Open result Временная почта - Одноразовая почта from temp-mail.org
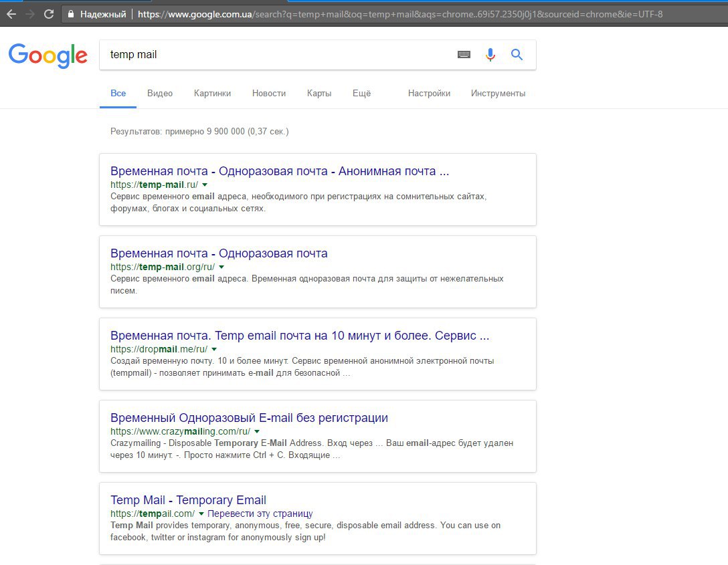 coord(219,253)
